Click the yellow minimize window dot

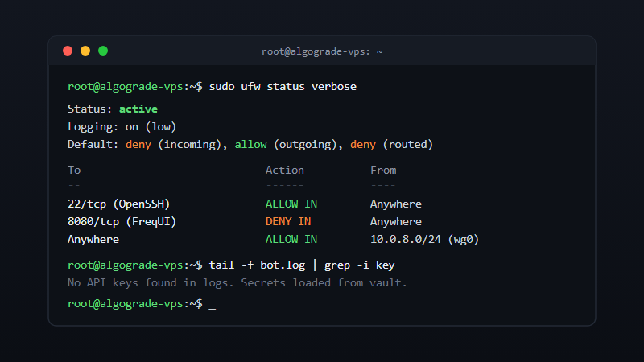click(85, 51)
